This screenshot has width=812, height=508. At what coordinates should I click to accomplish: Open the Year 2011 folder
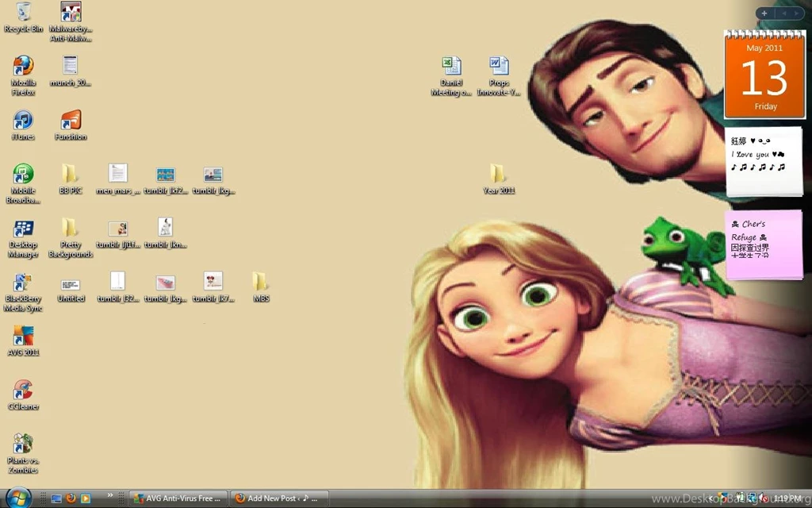(499, 179)
